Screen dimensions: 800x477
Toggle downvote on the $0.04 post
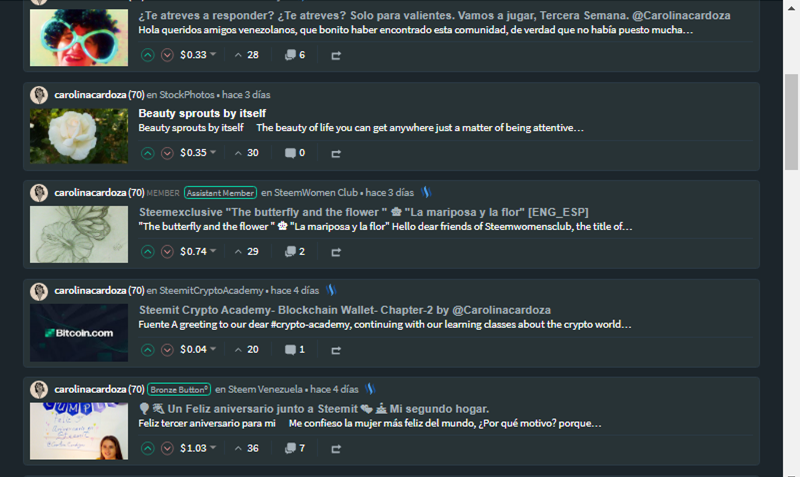click(x=167, y=349)
